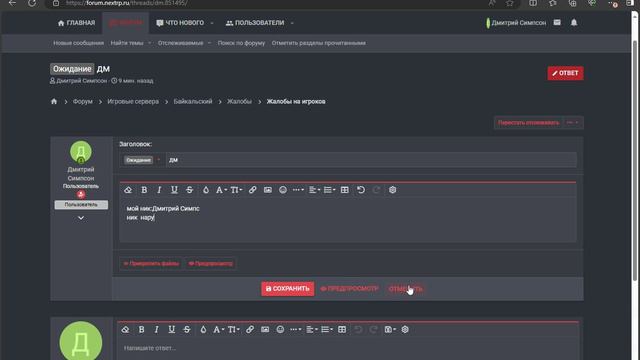Select Поиск по форуму in sub-navigation
The width and height of the screenshot is (640, 360).
(241, 43)
